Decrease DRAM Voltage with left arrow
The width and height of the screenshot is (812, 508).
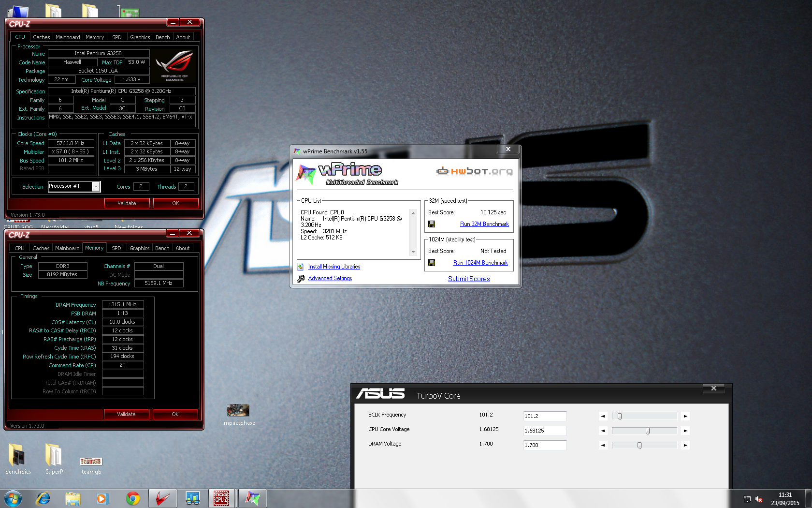pyautogui.click(x=603, y=445)
